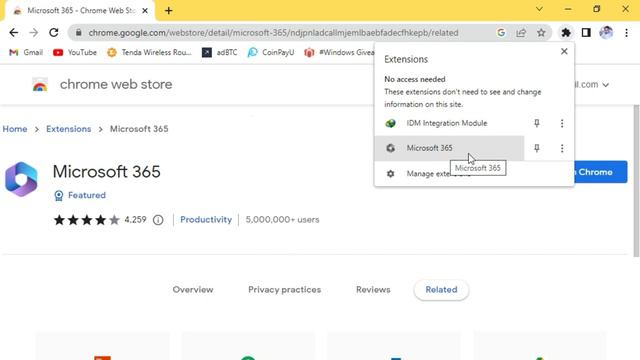Screen dimensions: 640x360
Task: Open the Chrome profile avatar
Action: [606, 33]
